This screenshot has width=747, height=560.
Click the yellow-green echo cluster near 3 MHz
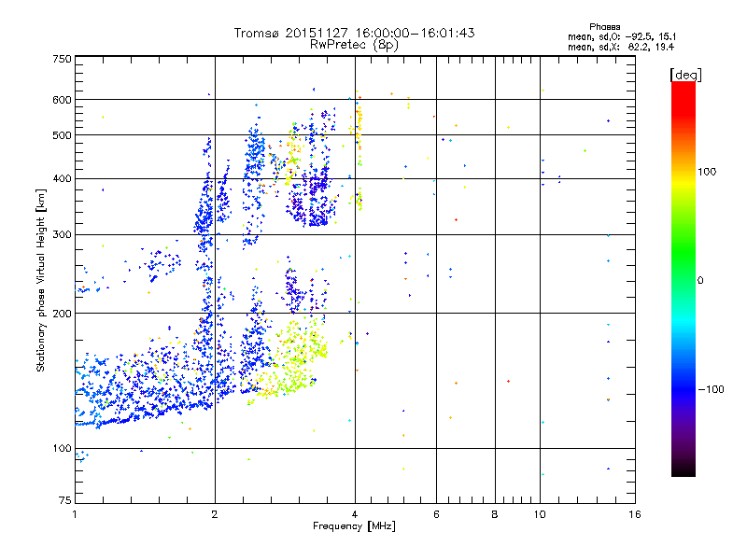pyautogui.click(x=291, y=359)
